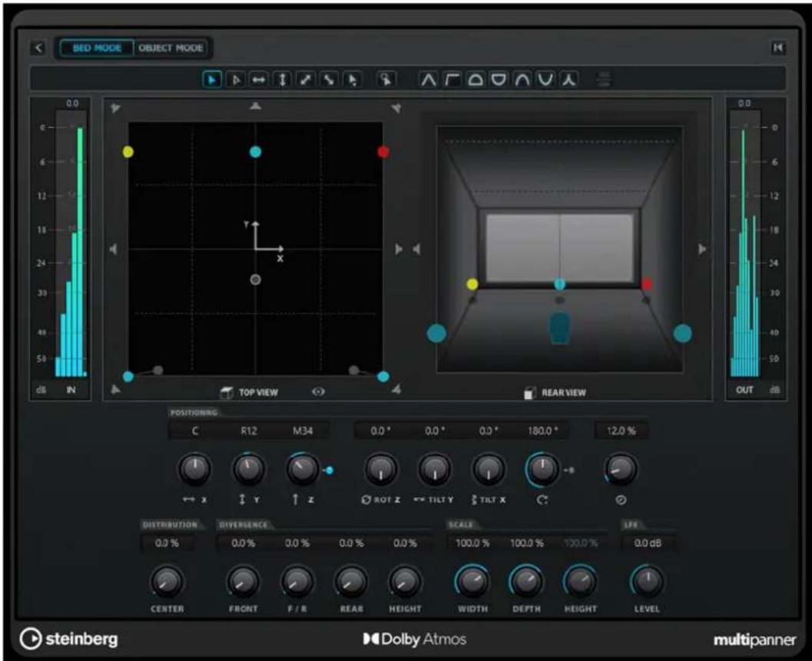
Task: Select diagonal bottom-left to top-right movement tool
Action: (x=306, y=80)
